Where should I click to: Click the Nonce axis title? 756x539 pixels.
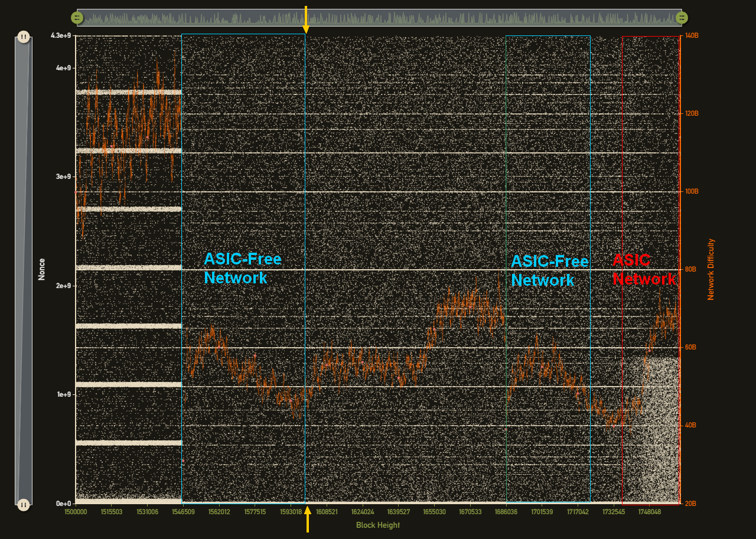click(41, 269)
